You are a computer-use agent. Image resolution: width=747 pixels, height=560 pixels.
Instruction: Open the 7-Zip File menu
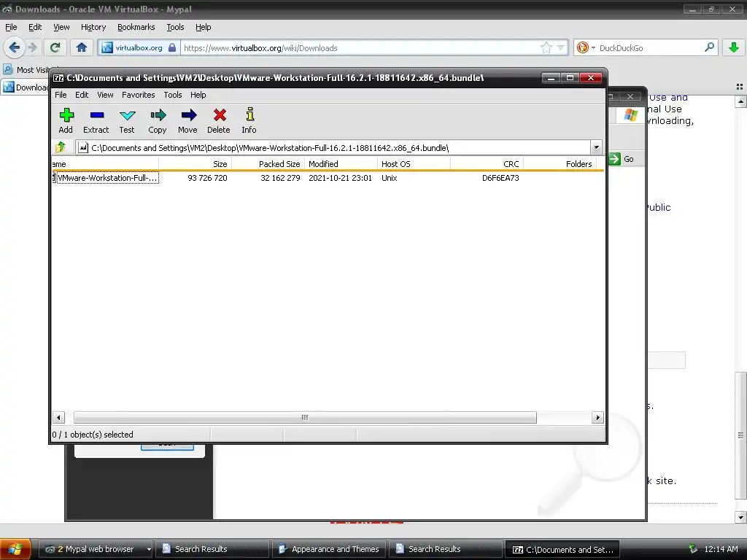61,95
